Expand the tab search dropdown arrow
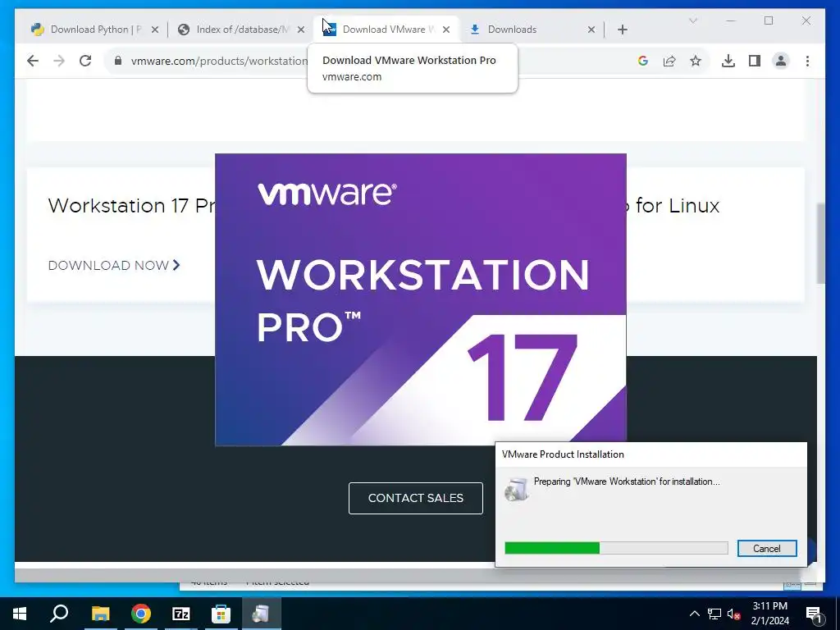 [692, 21]
